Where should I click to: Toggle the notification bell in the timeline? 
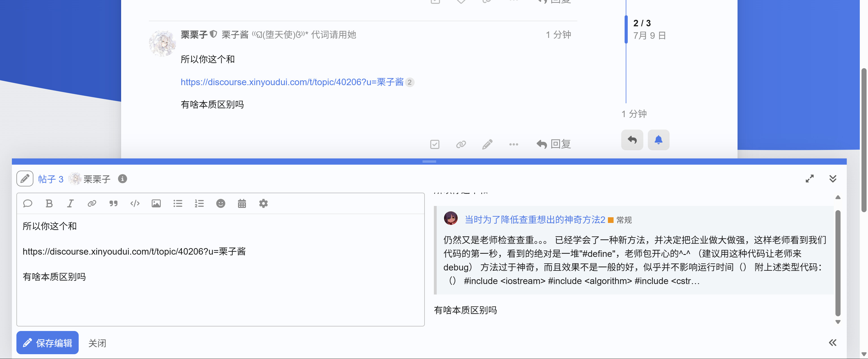658,140
